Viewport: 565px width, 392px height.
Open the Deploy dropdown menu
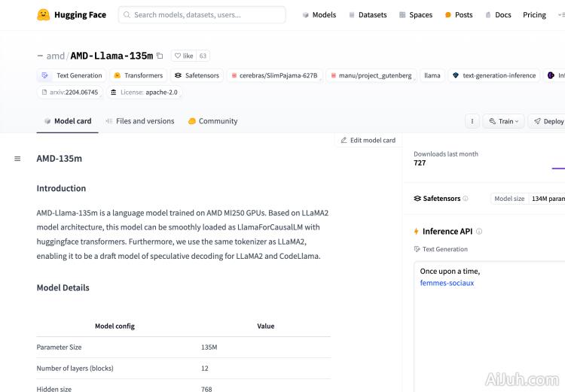tap(548, 121)
